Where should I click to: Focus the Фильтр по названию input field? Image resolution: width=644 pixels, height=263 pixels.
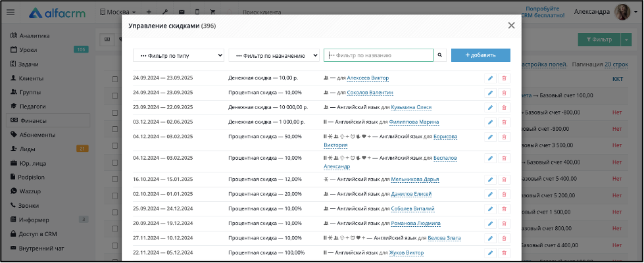(378, 55)
